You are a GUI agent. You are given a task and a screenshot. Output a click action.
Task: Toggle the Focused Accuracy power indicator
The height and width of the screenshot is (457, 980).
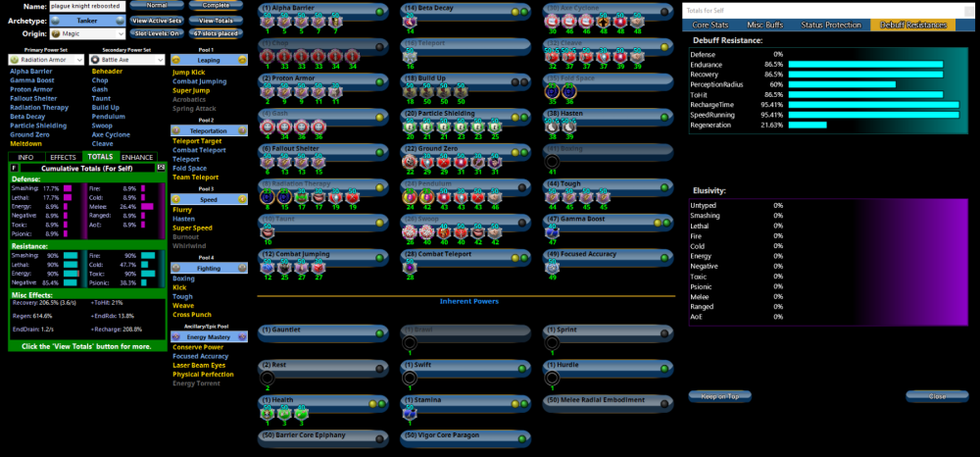pos(665,258)
